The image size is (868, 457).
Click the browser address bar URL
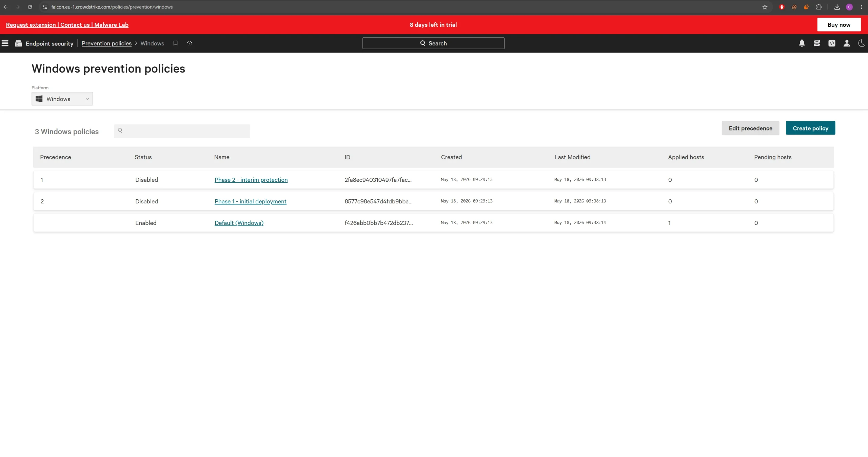(x=112, y=7)
